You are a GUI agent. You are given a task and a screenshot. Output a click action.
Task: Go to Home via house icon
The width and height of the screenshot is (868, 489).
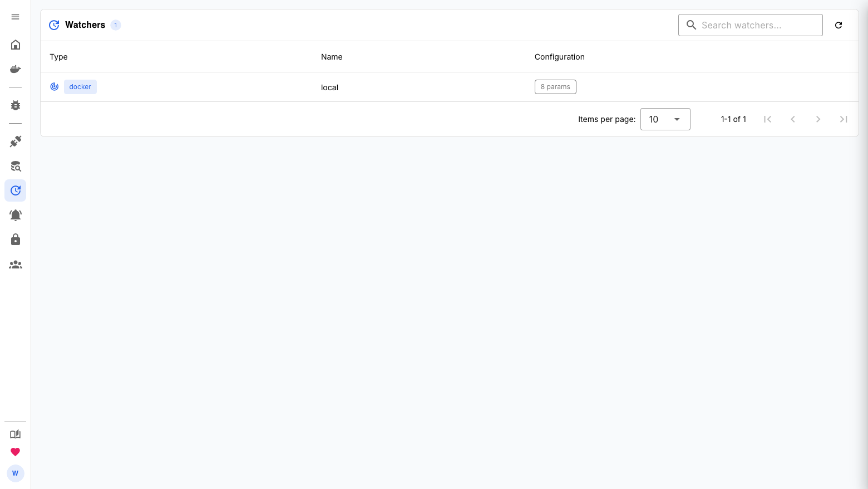16,45
